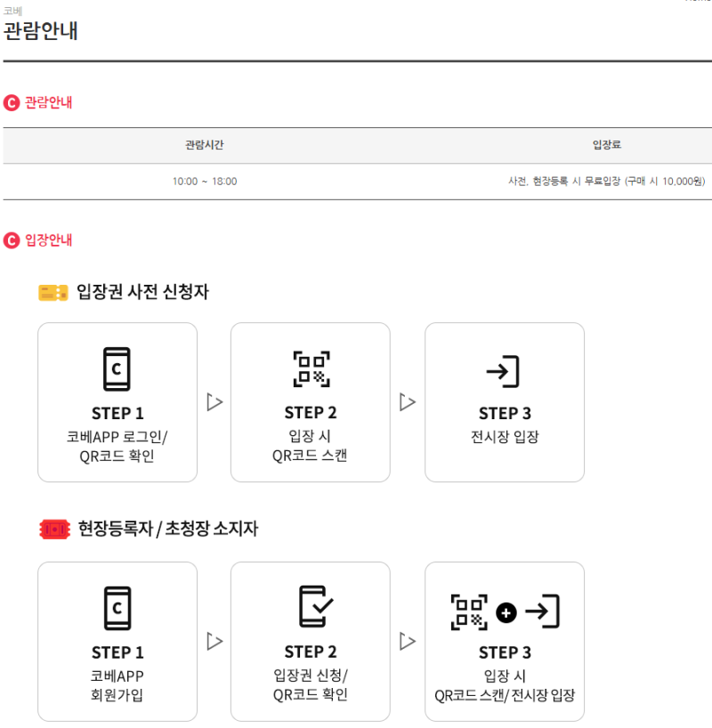
Task: Click the black plus circle icon in STEP 3
Action: (506, 613)
